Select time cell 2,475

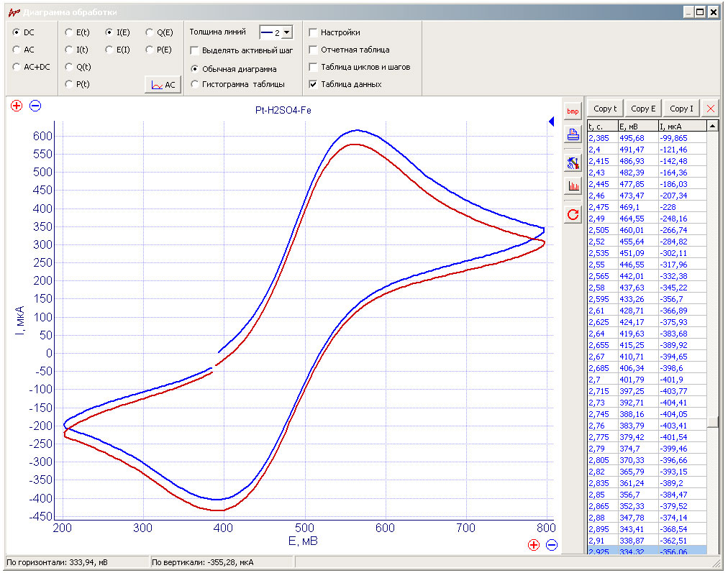602,207
